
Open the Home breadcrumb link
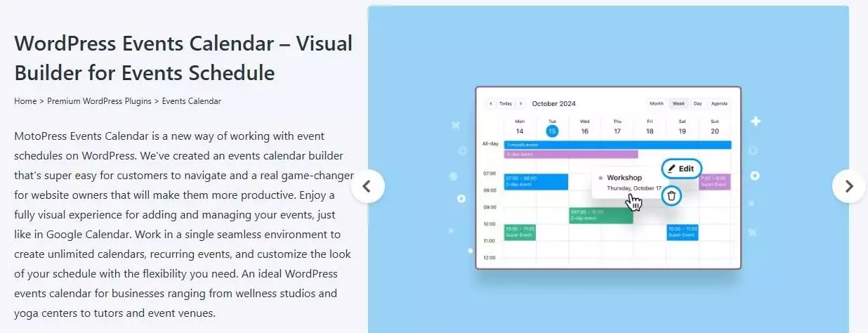(x=25, y=101)
